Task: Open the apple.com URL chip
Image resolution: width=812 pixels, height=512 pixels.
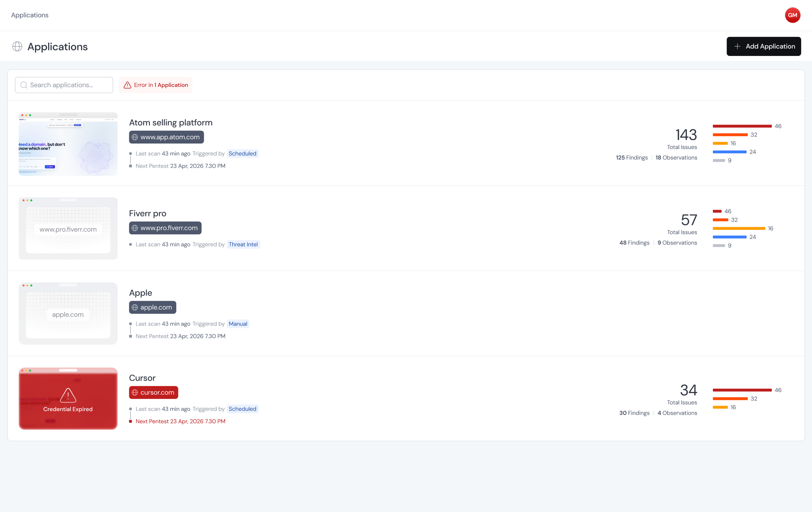Action: [153, 307]
